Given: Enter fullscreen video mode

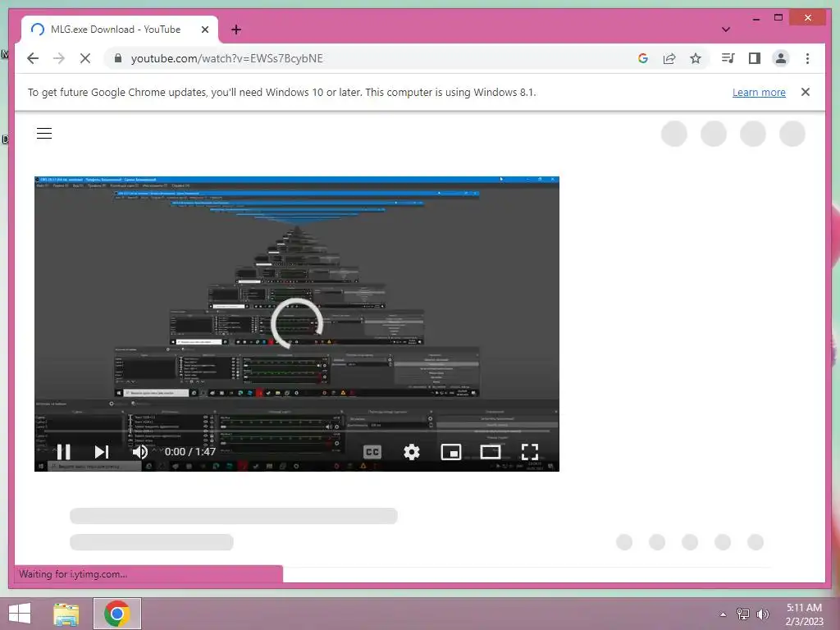Looking at the screenshot, I should [530, 452].
